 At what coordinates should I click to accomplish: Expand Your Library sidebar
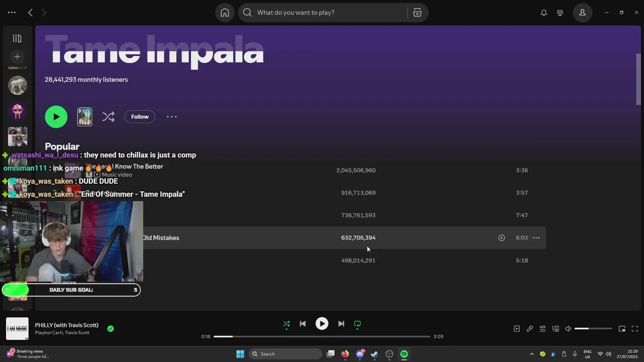point(17,38)
